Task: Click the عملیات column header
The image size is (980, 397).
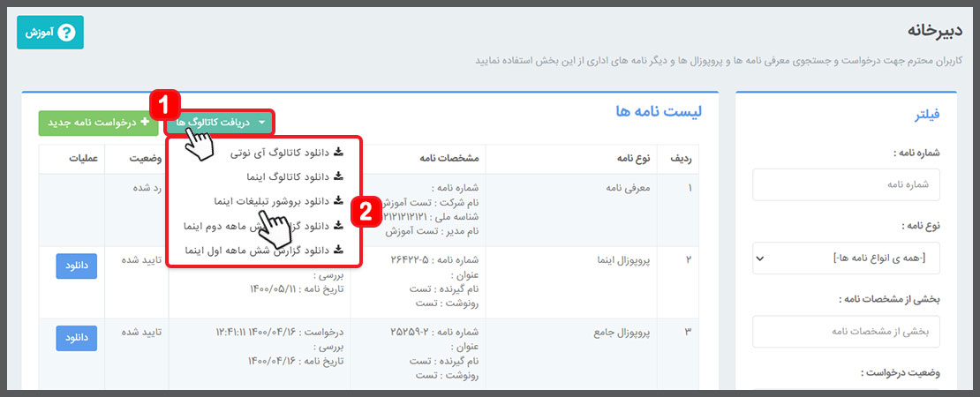Action: 72,158
